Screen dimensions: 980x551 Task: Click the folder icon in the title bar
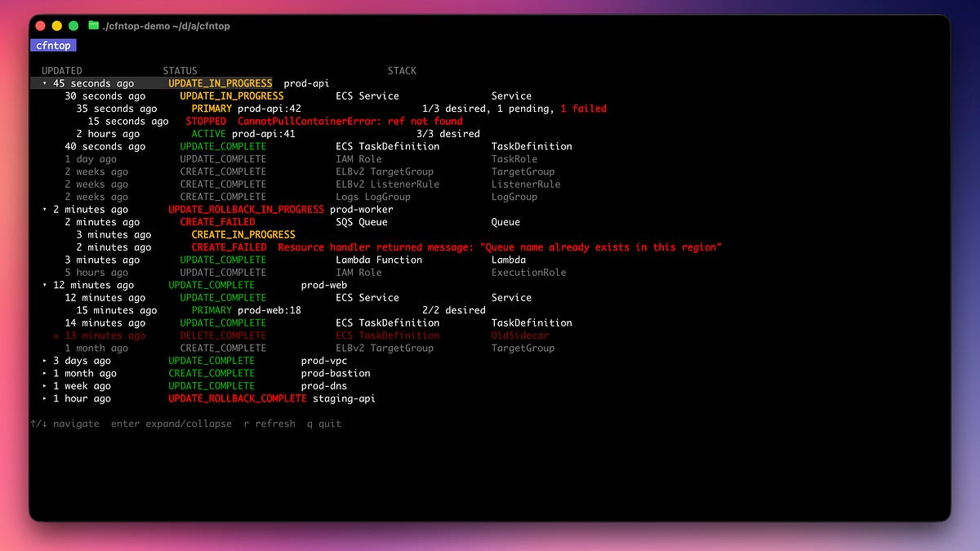[93, 26]
